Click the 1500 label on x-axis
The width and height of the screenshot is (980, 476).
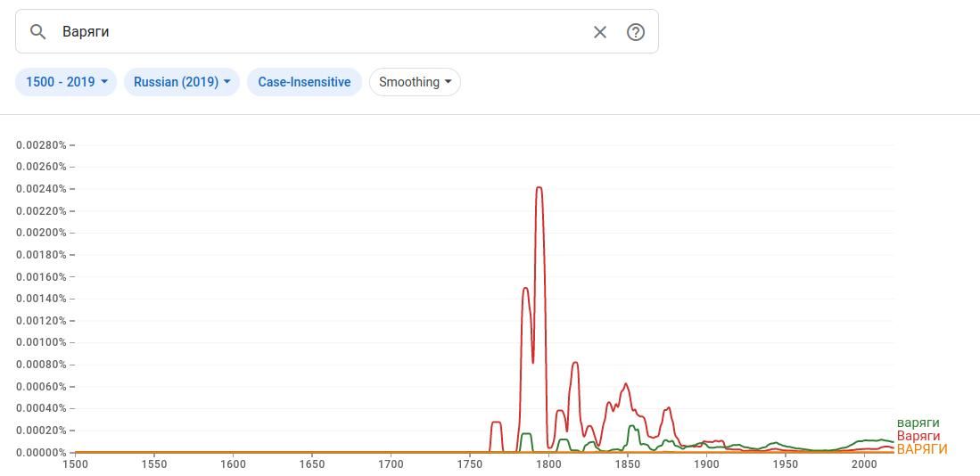coord(75,464)
